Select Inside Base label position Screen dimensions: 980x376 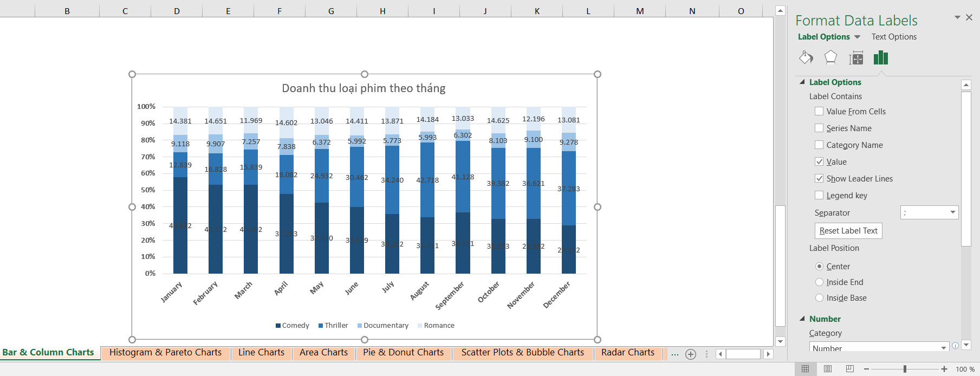click(819, 297)
